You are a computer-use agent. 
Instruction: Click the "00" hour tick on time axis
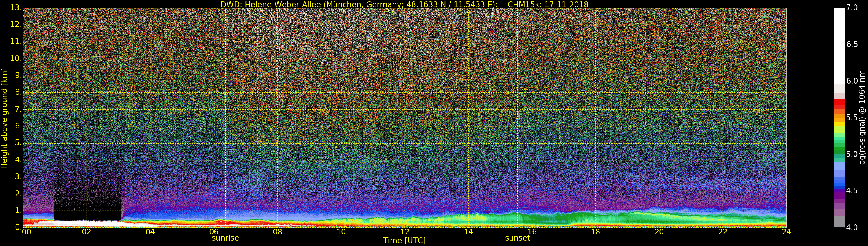tap(26, 232)
